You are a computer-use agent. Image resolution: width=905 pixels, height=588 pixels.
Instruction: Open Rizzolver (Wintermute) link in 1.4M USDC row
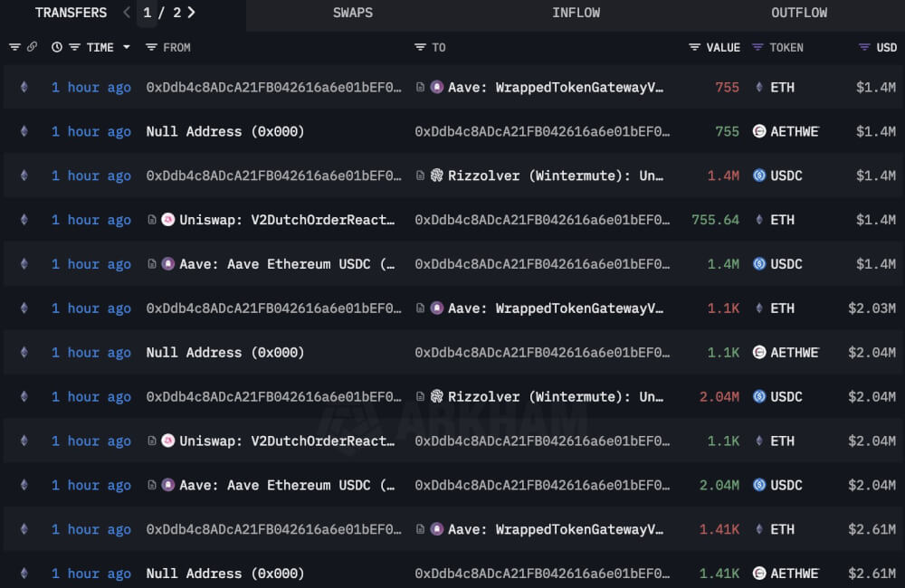(x=556, y=175)
